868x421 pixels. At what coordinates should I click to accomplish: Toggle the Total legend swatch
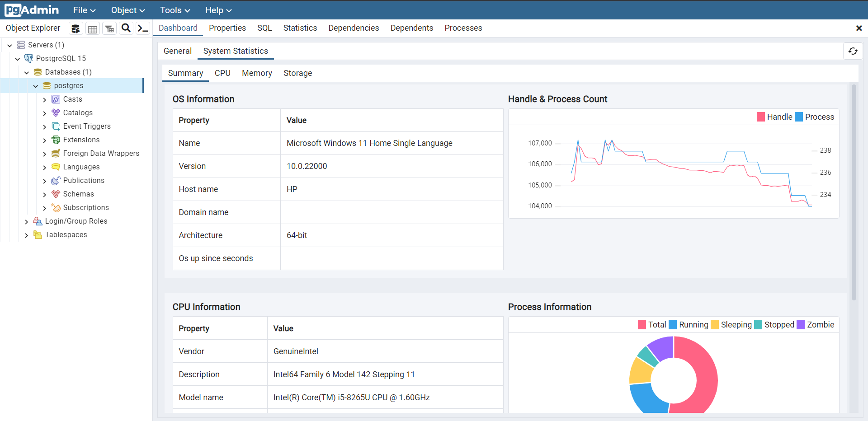642,325
